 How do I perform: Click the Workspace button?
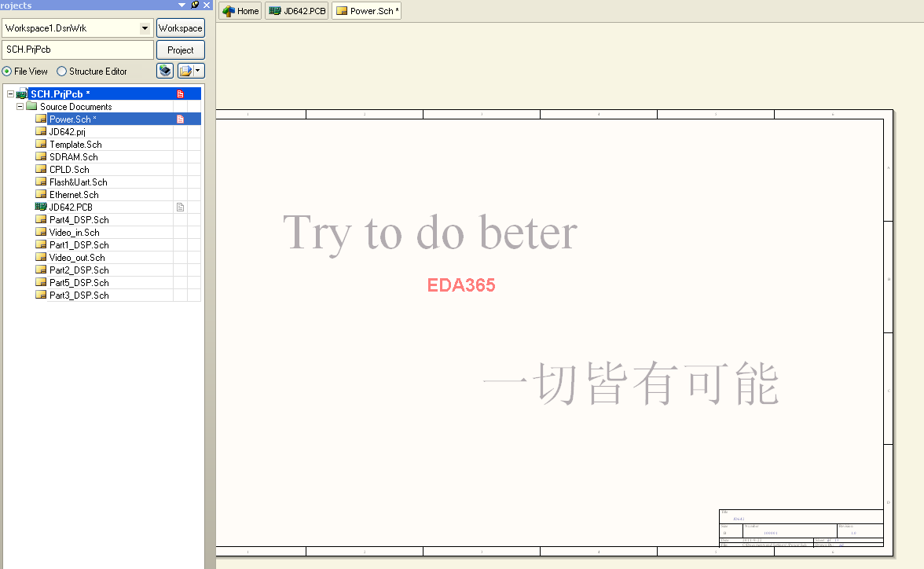[x=181, y=28]
